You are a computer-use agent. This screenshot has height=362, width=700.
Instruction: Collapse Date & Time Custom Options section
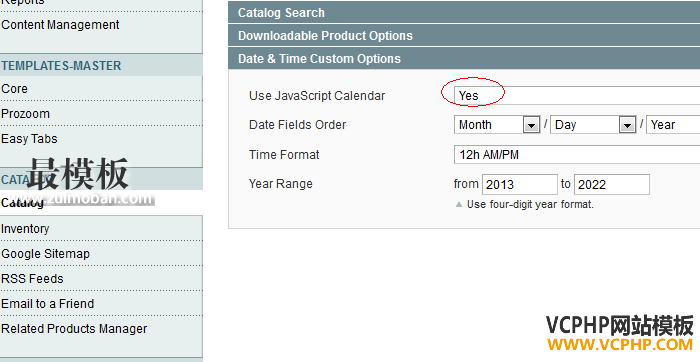464,58
